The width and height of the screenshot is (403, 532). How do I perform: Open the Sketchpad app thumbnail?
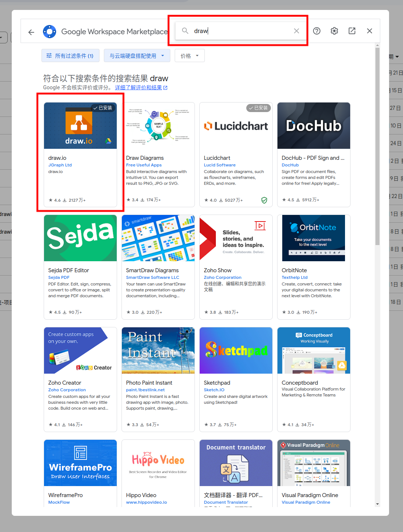click(x=236, y=351)
